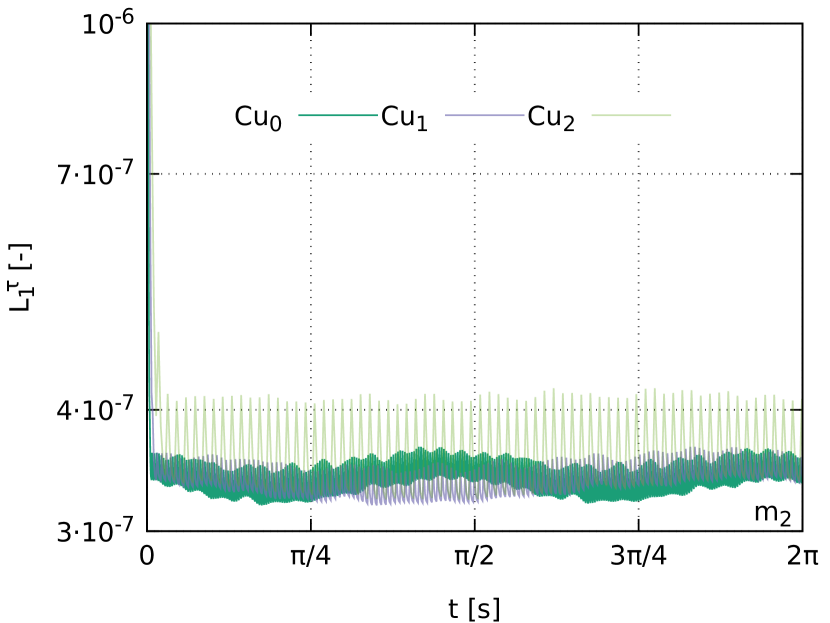
Task: Click the 3π/4 x-axis tick label
Action: point(638,556)
